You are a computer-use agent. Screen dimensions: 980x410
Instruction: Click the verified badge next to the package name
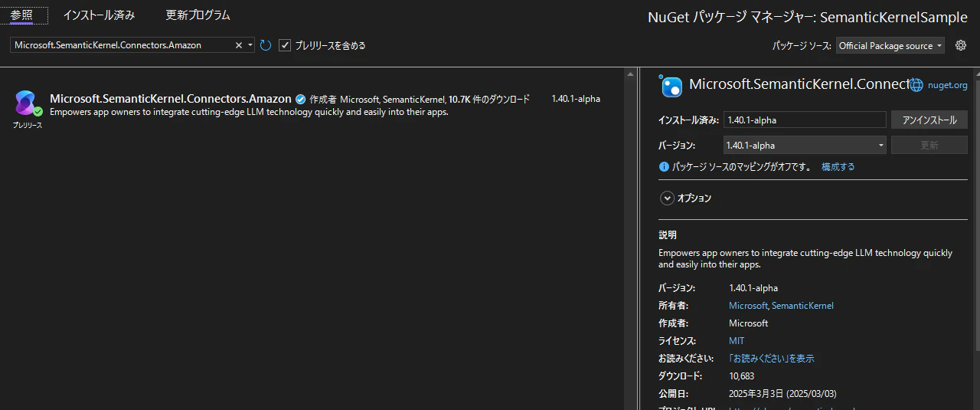pyautogui.click(x=301, y=99)
